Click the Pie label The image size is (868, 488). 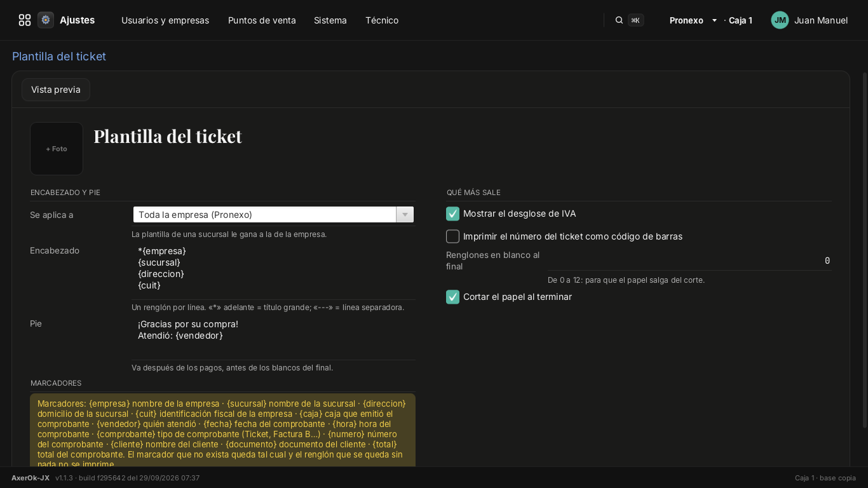[36, 323]
